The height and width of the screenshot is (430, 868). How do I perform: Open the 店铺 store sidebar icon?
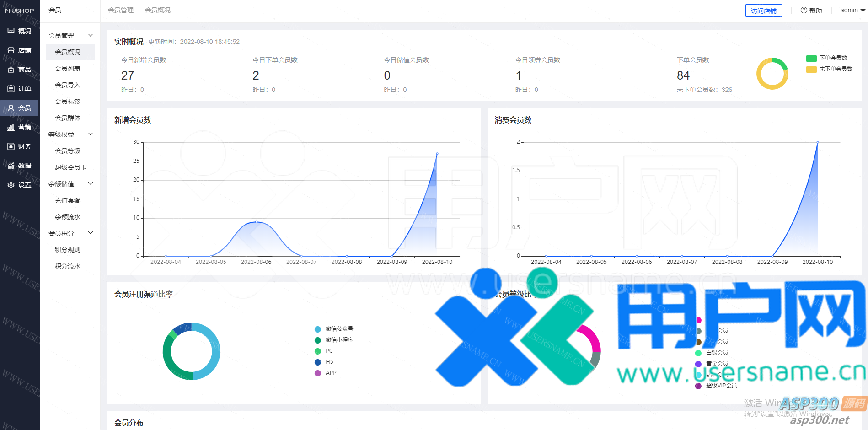tap(11, 50)
